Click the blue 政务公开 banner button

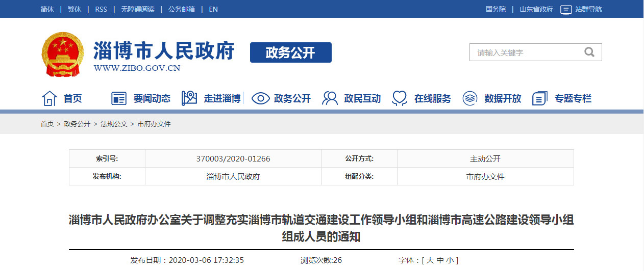click(x=290, y=52)
